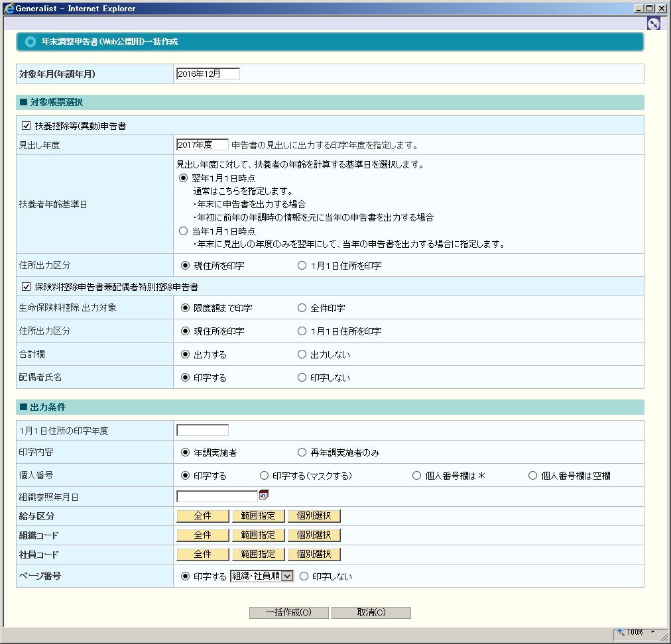Open the 組織・社員順 page number dropdown
This screenshot has height=644, width=671.
[287, 576]
